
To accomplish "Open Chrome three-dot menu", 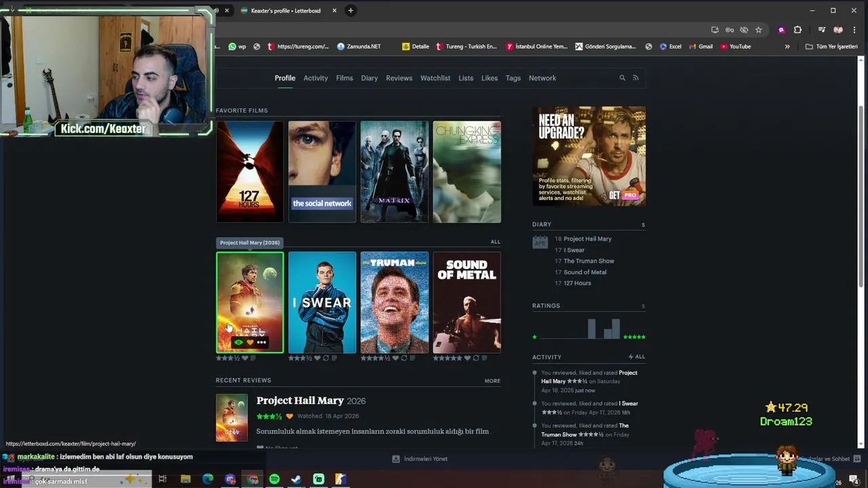I will [854, 30].
